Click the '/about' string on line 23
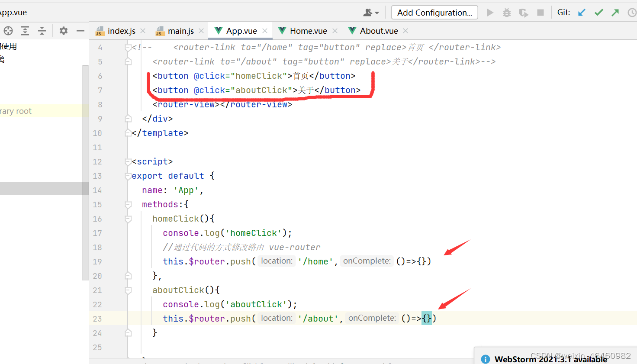This screenshot has height=364, width=637. 318,319
